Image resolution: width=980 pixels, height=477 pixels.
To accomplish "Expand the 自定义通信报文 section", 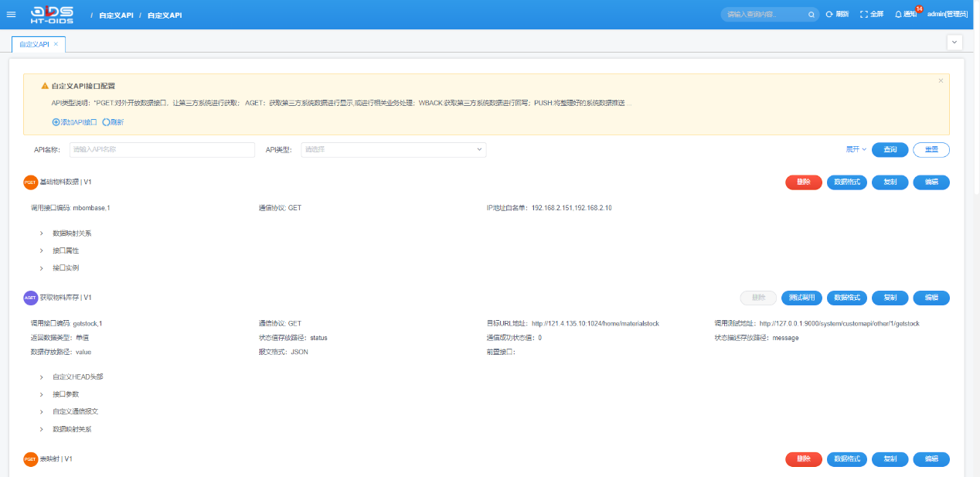I will [69, 412].
